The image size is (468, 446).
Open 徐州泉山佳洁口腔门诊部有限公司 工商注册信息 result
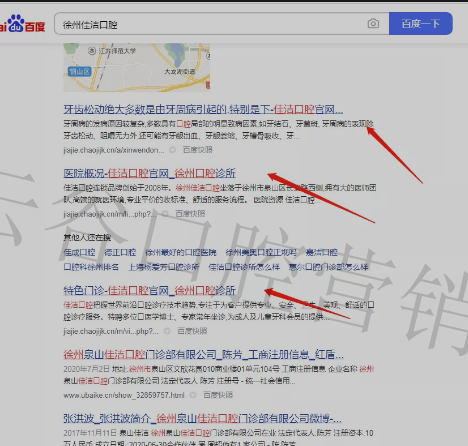coord(203,355)
